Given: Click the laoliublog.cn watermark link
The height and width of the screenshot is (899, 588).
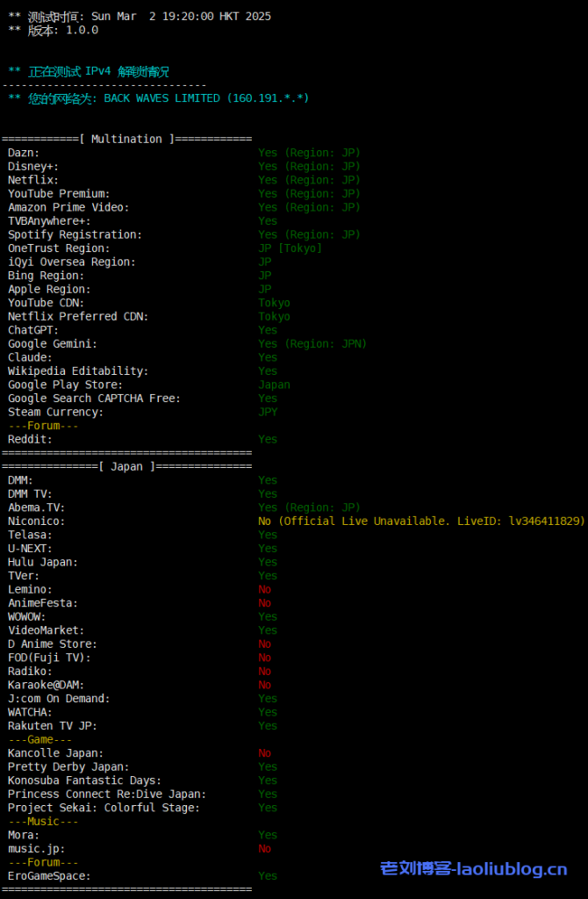Looking at the screenshot, I should pyautogui.click(x=473, y=869).
